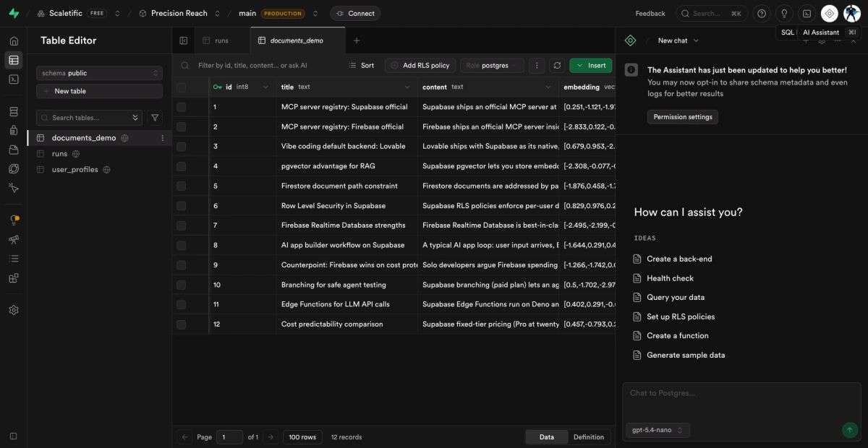Check the row with id 3

pyautogui.click(x=181, y=146)
